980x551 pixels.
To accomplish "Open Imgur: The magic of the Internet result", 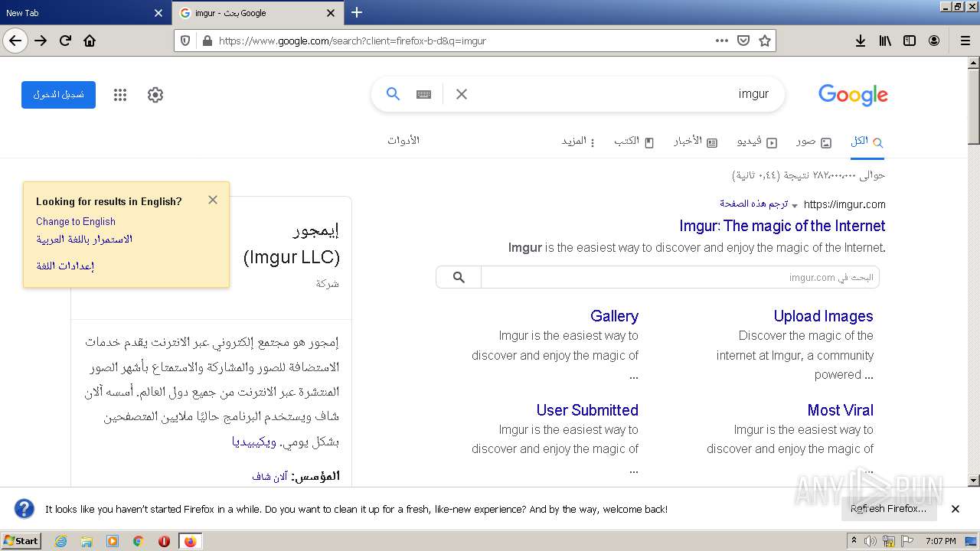I will (x=782, y=226).
